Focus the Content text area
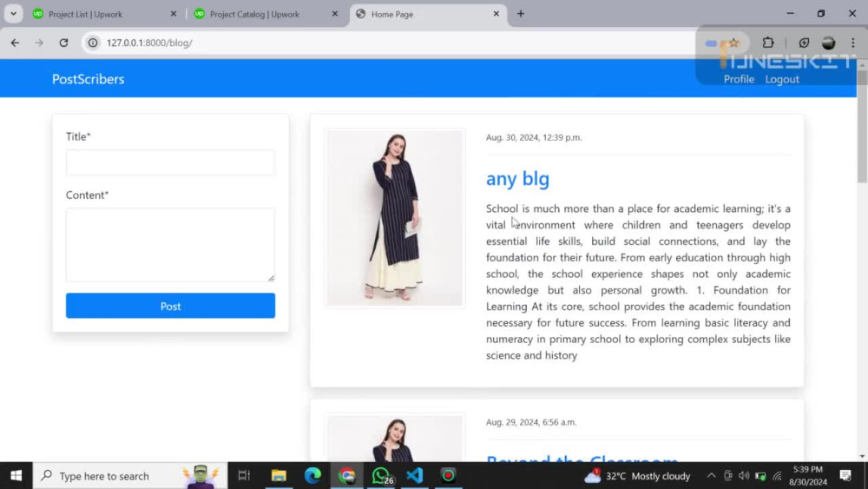This screenshot has width=868, height=489. 170,245
